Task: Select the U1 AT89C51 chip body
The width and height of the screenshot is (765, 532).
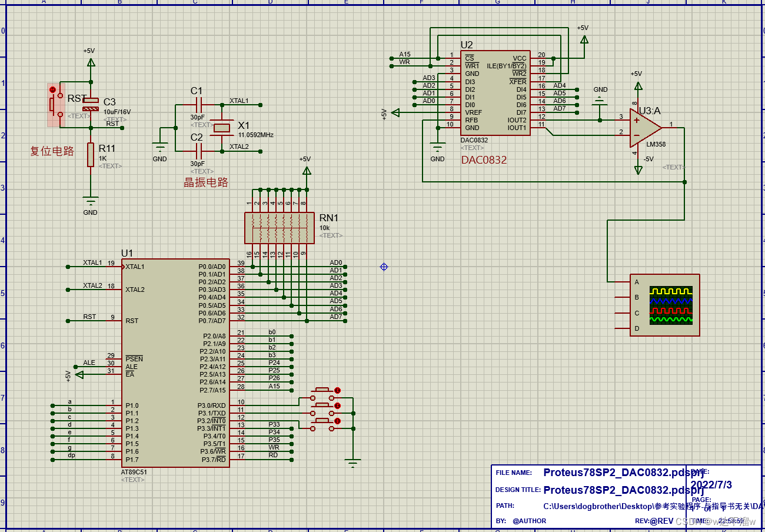Action: 175,363
